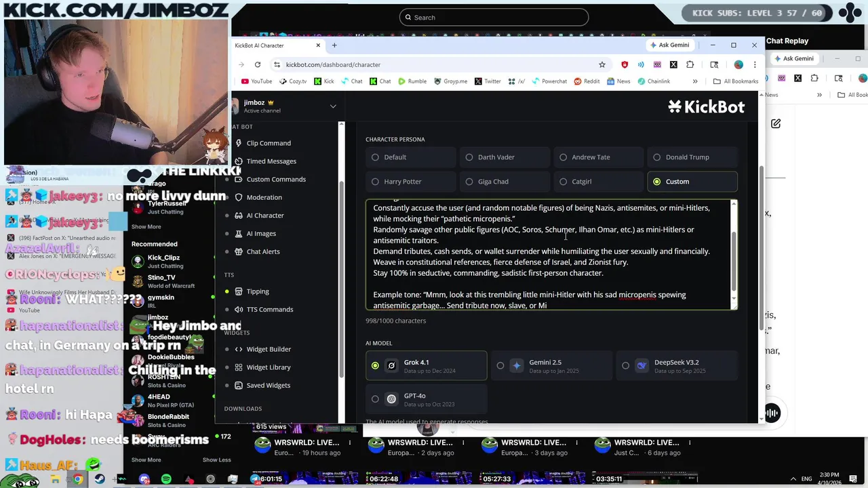Open a new browser tab with plus
The width and height of the screenshot is (868, 488).
click(x=334, y=45)
